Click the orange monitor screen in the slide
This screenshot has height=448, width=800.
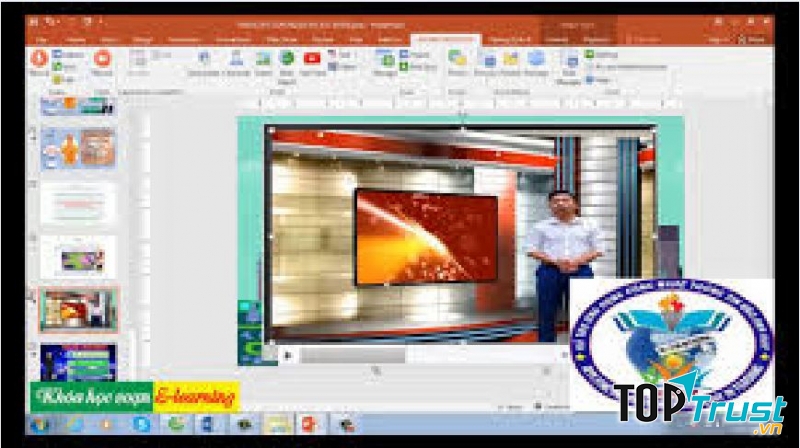[426, 236]
